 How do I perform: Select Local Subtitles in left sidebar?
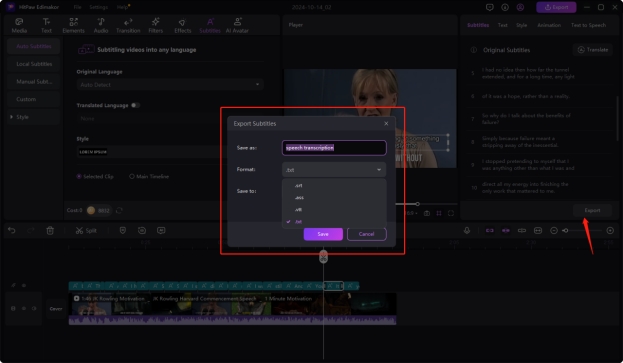[x=34, y=64]
